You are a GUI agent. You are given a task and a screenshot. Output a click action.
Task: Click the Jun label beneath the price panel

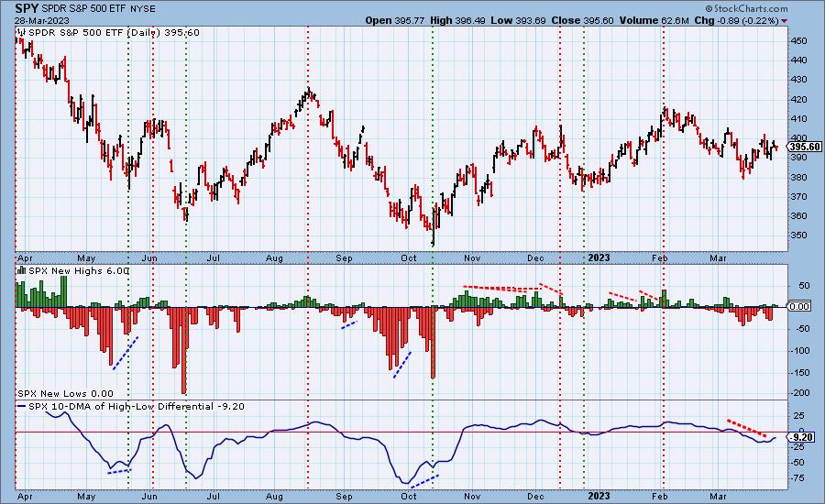click(x=150, y=258)
